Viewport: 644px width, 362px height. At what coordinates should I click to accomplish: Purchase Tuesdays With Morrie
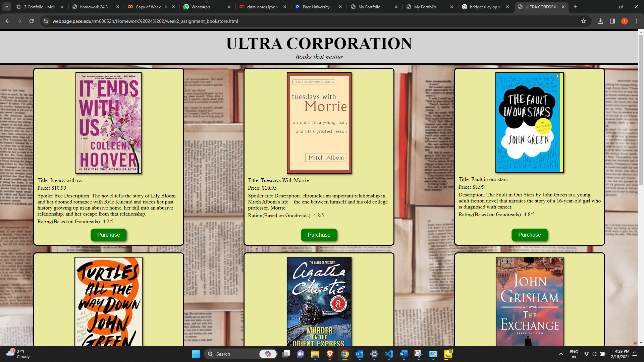click(319, 235)
